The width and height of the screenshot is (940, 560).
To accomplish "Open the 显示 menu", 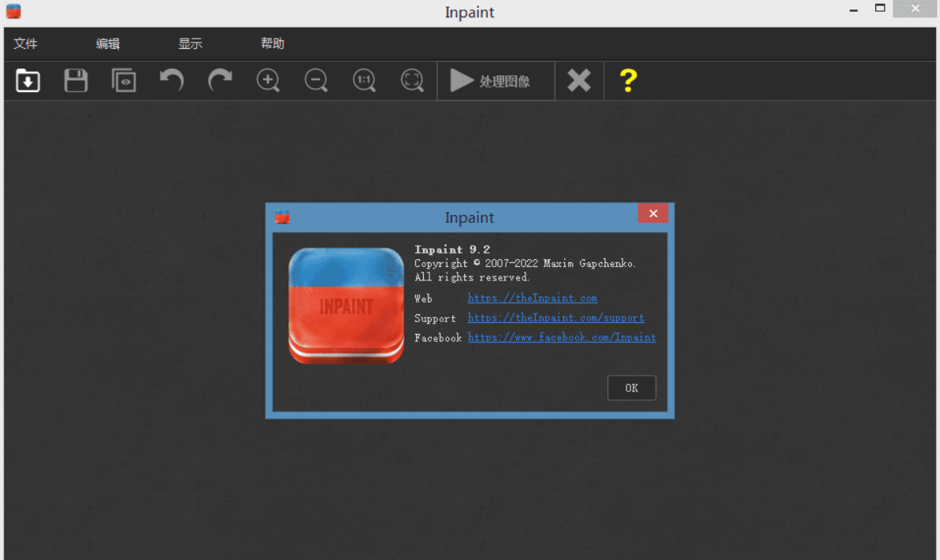I will (190, 44).
